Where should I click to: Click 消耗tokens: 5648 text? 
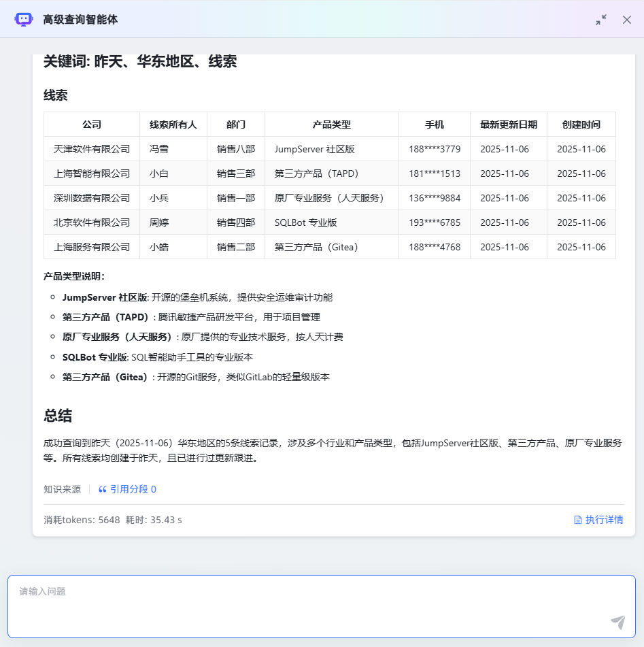tap(82, 520)
